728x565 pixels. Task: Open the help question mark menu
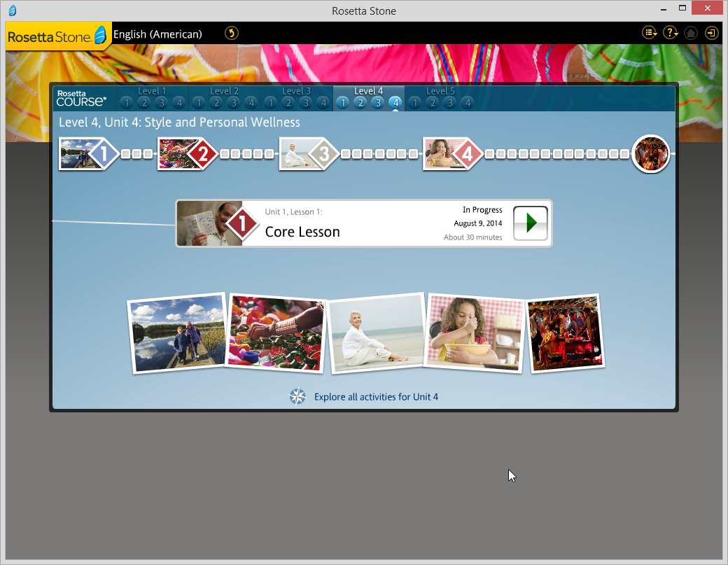click(x=670, y=33)
